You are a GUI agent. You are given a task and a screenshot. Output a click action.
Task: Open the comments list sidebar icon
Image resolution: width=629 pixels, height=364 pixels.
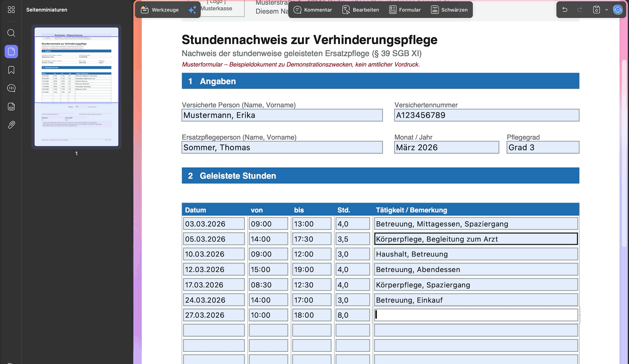(11, 88)
